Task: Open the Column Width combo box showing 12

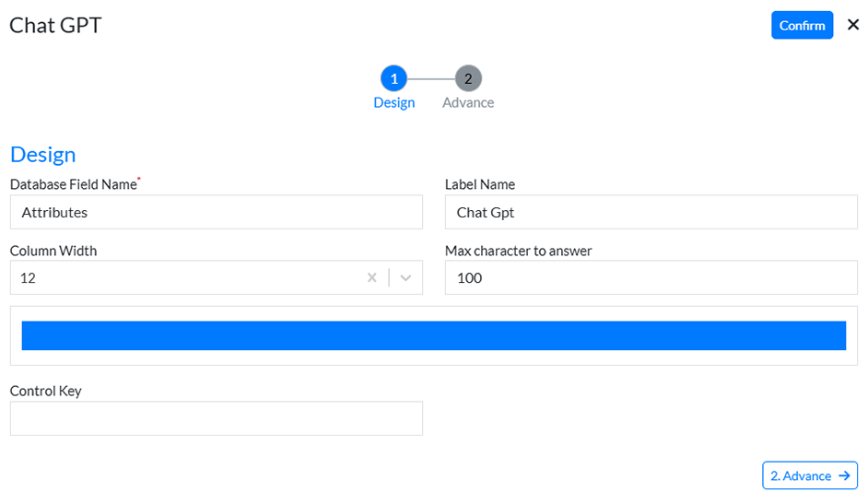Action: point(184,277)
